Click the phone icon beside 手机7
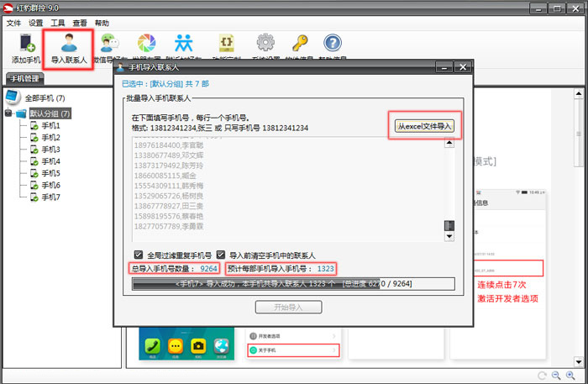The height and width of the screenshot is (384, 588). (x=34, y=197)
